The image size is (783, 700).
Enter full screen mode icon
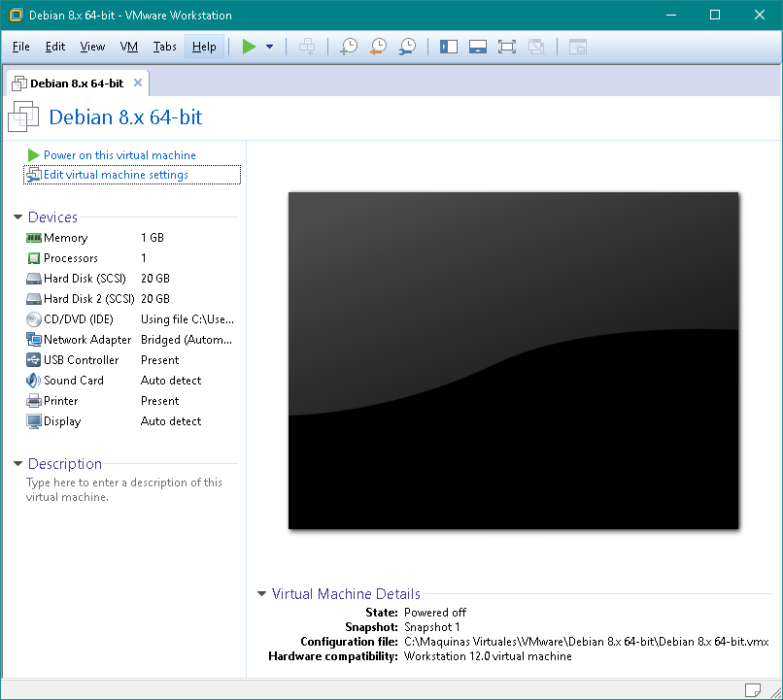[506, 47]
